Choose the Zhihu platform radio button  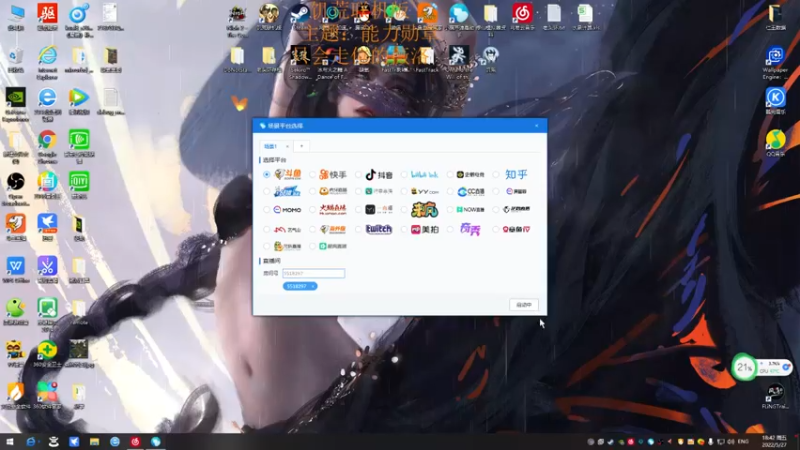pyautogui.click(x=496, y=174)
